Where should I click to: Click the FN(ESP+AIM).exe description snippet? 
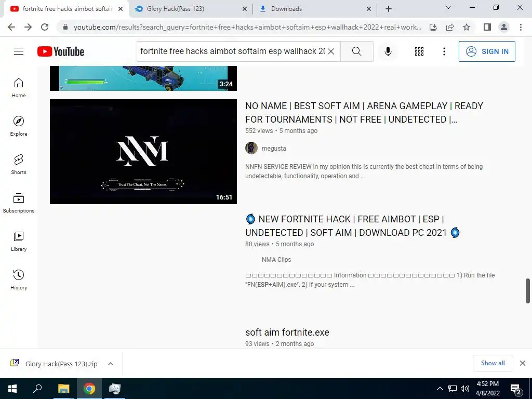tap(370, 280)
